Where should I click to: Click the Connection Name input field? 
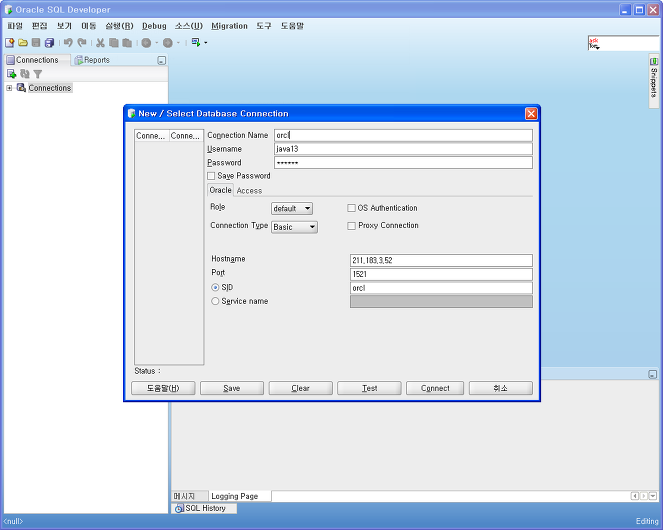(403, 135)
